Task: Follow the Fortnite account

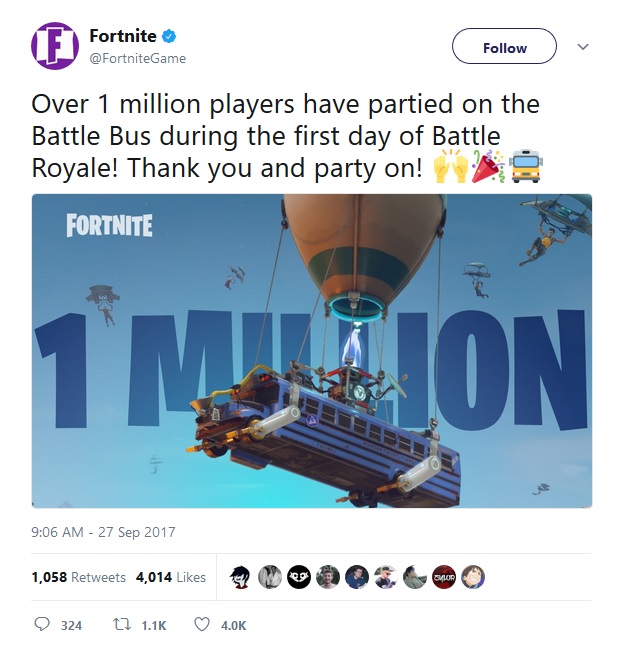Action: click(x=504, y=46)
